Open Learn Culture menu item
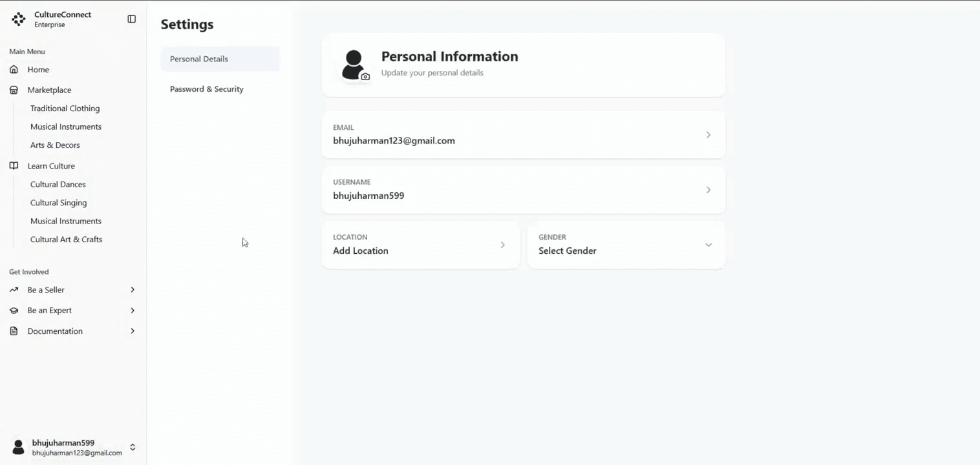 [51, 166]
